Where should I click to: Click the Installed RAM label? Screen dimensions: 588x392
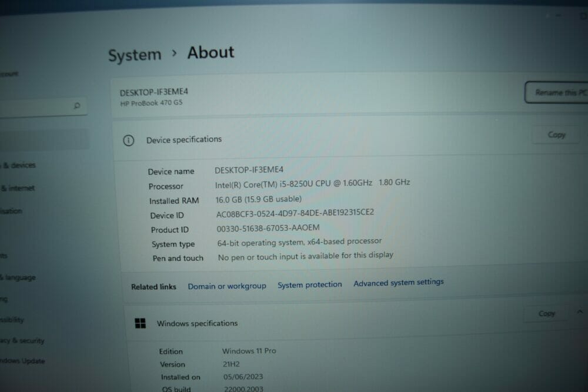[x=174, y=201]
